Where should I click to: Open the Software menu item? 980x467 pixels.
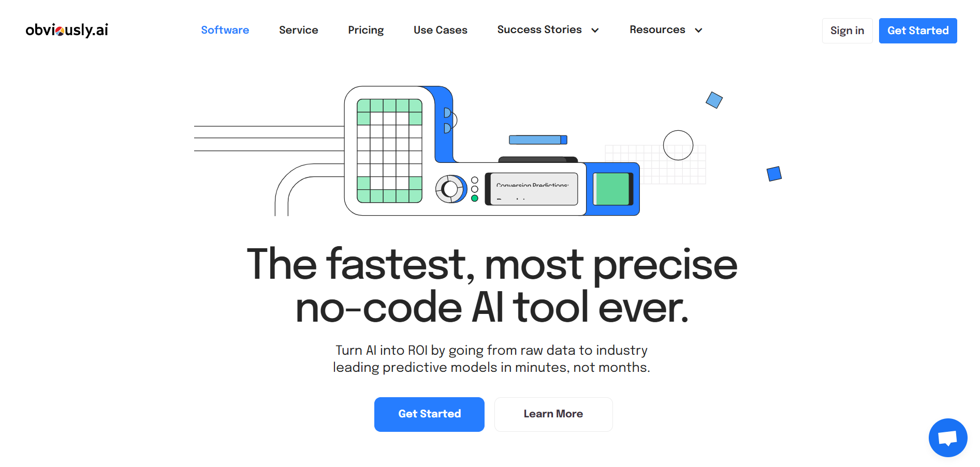tap(225, 30)
